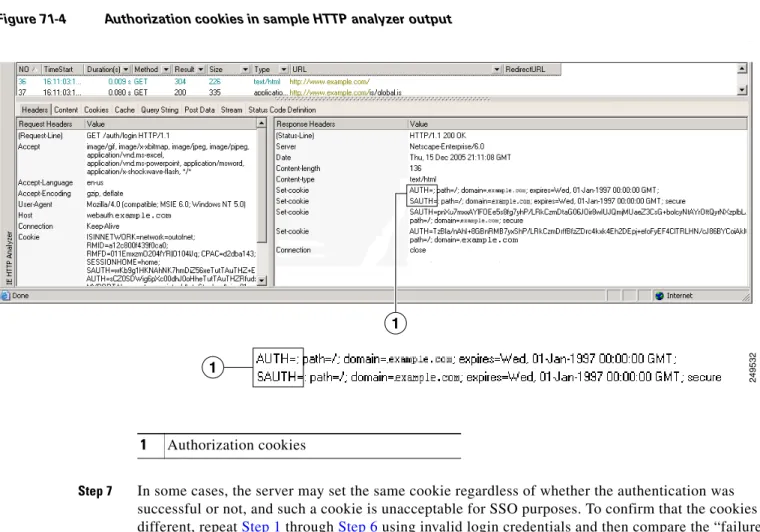
Task: Select the (Status-Line) HTTP/1.1 200 OK row
Action: (511, 136)
